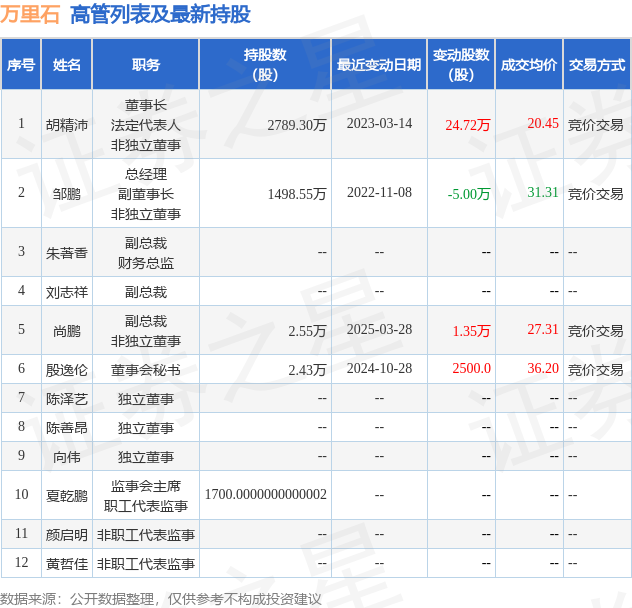632x608 pixels.
Task: Click holdings value 2.43万
Action: 307,370
